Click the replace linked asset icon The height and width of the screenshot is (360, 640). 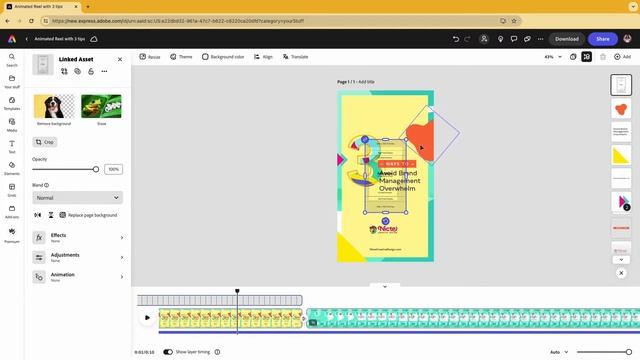(x=64, y=71)
